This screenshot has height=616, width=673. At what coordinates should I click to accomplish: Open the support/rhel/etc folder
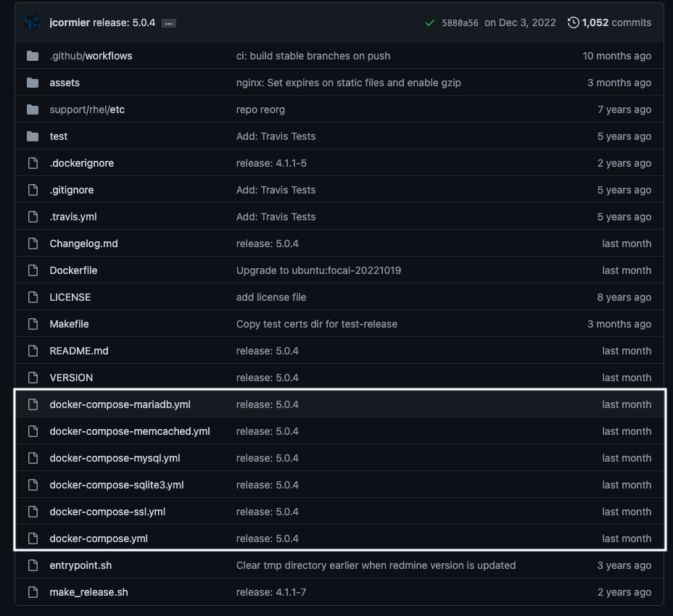point(87,109)
